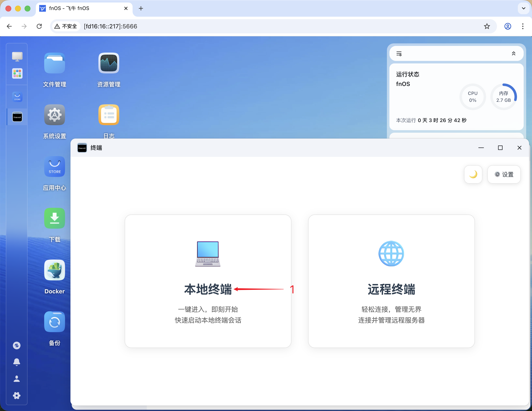Image resolution: width=532 pixels, height=411 pixels.
Task: Open the user account sidebar icon
Action: 16,379
